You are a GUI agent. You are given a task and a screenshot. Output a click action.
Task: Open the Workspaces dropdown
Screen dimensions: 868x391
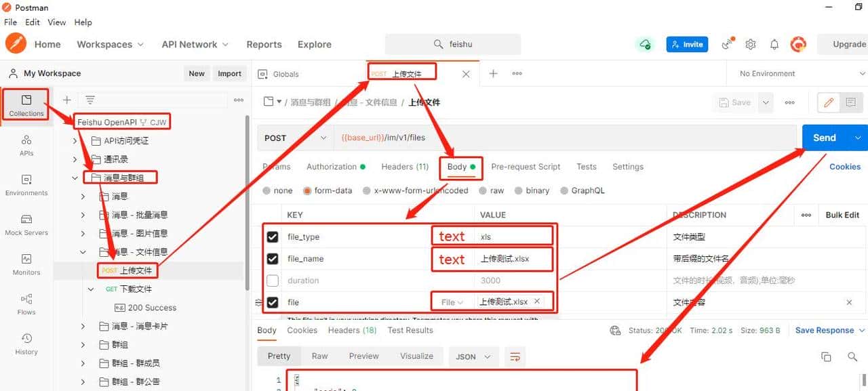[110, 44]
